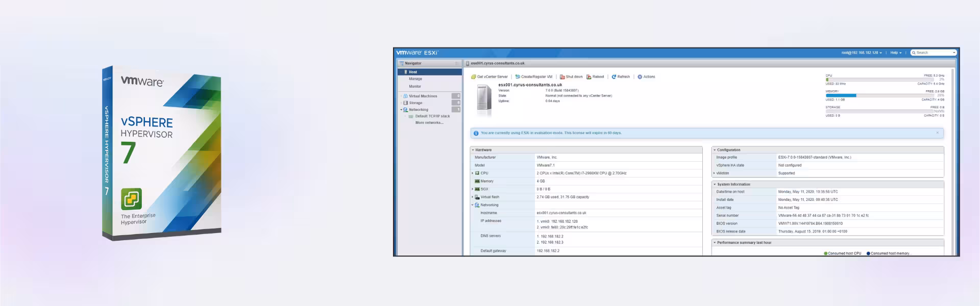Click the Storage count badge in Navigator

point(456,103)
